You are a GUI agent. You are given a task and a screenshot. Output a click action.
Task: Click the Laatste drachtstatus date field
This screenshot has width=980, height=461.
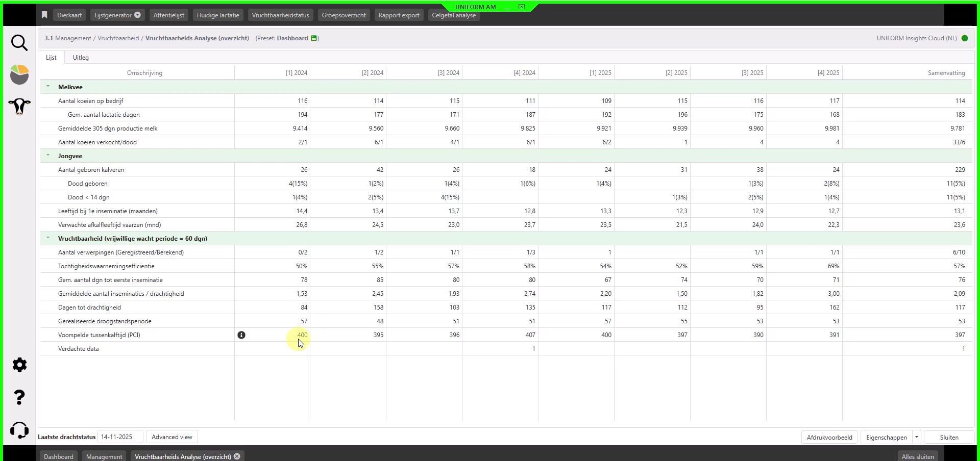coord(120,437)
